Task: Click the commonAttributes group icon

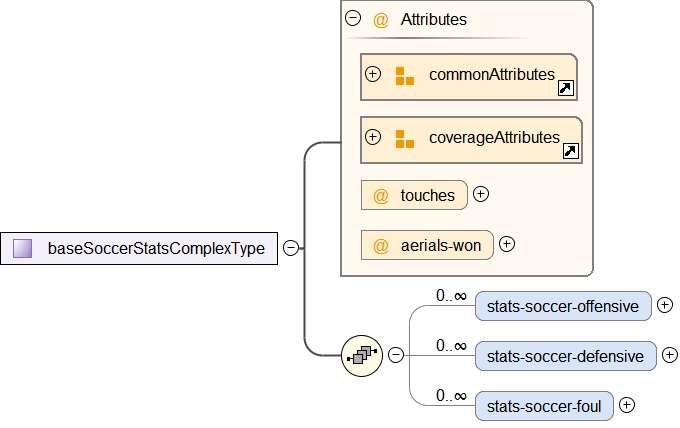Action: 404,76
